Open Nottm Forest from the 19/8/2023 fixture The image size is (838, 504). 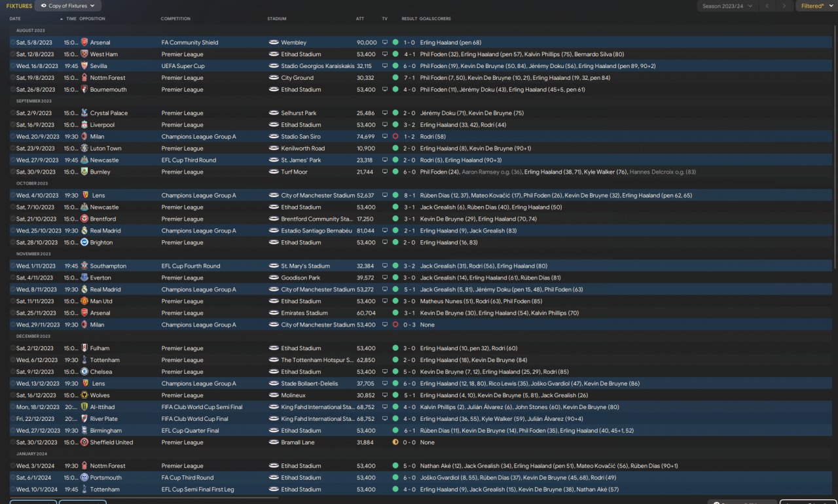point(108,78)
